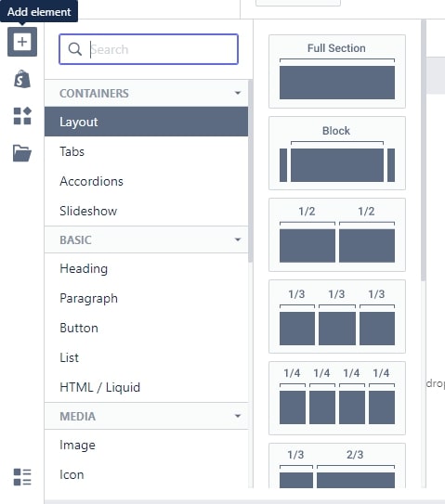Click the magnifier icon in search box

point(74,49)
